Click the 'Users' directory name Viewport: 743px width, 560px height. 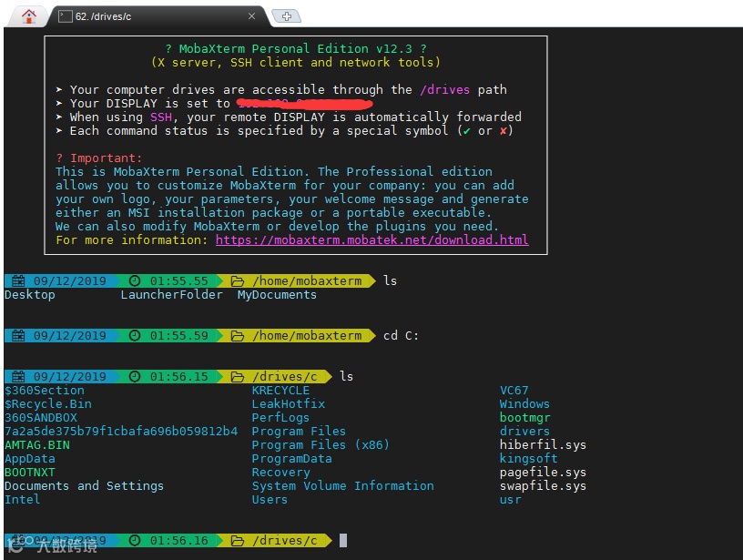[270, 500]
